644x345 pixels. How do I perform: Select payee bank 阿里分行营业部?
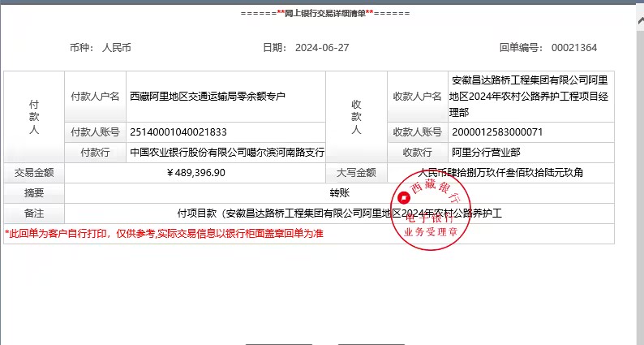coord(487,153)
